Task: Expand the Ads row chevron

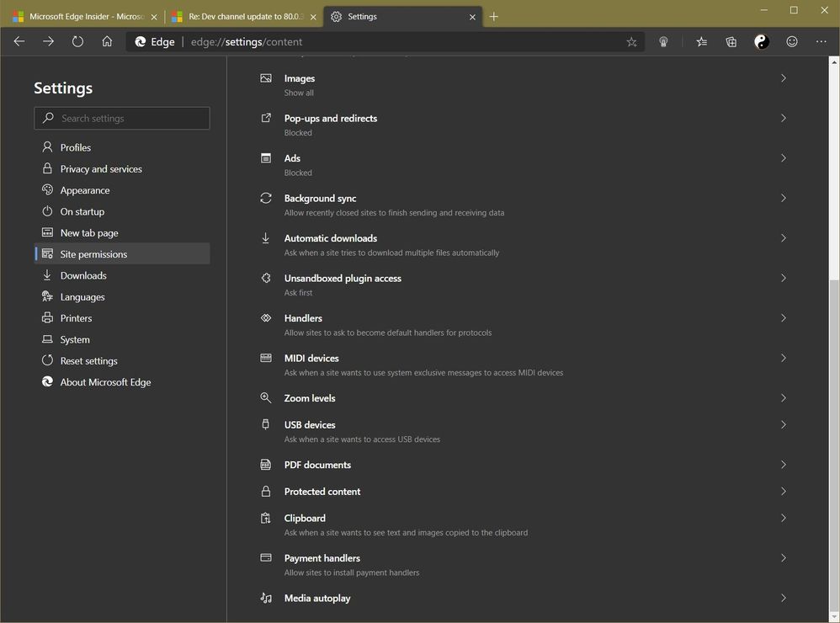Action: (x=784, y=158)
